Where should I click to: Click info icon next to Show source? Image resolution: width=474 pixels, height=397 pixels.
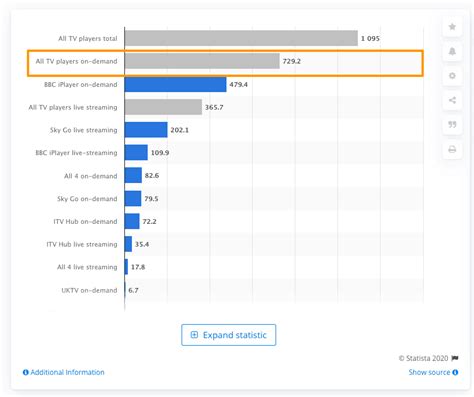coord(455,372)
